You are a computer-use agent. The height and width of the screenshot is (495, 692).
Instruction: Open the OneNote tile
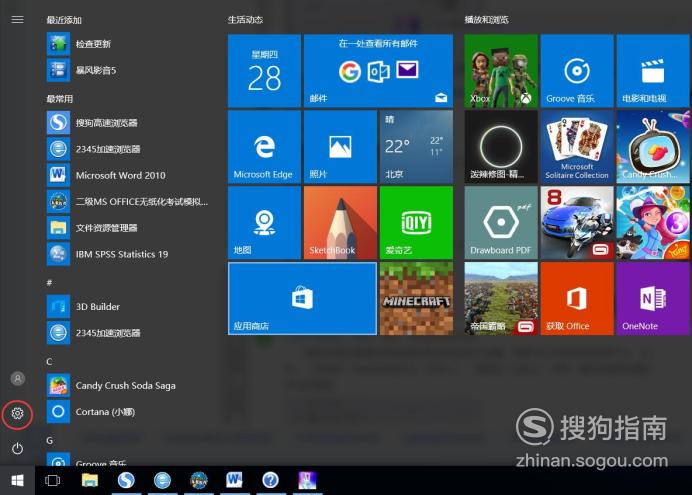pyautogui.click(x=653, y=298)
